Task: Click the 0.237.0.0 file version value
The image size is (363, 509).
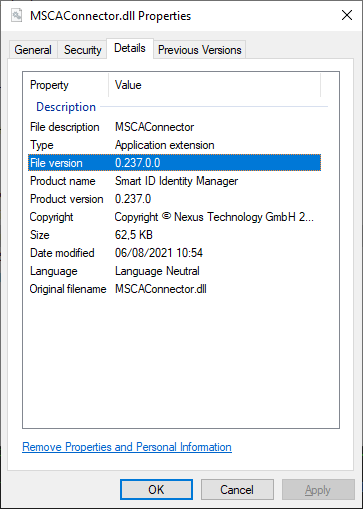Action: click(138, 163)
